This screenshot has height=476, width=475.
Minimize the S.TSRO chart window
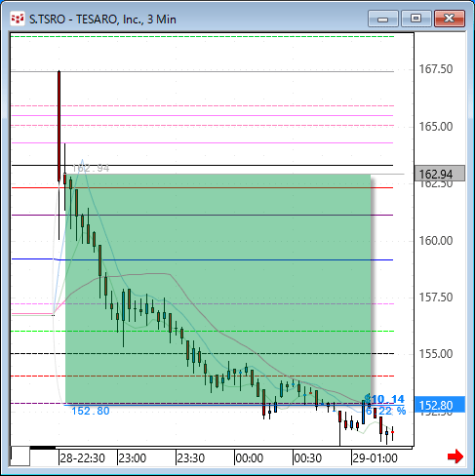point(383,19)
